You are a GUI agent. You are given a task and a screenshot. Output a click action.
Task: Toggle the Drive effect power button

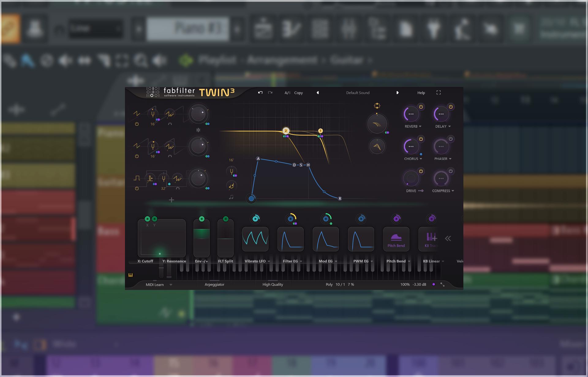coord(421,171)
